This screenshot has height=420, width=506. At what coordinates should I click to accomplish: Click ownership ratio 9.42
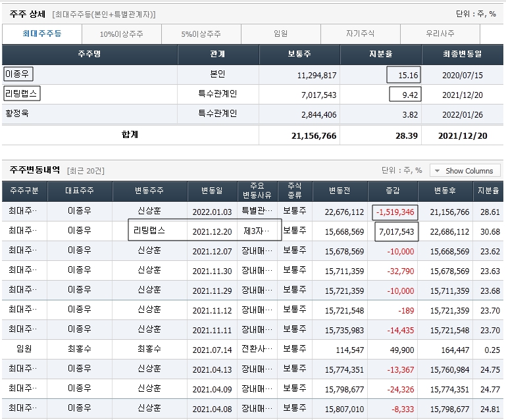[x=410, y=95]
